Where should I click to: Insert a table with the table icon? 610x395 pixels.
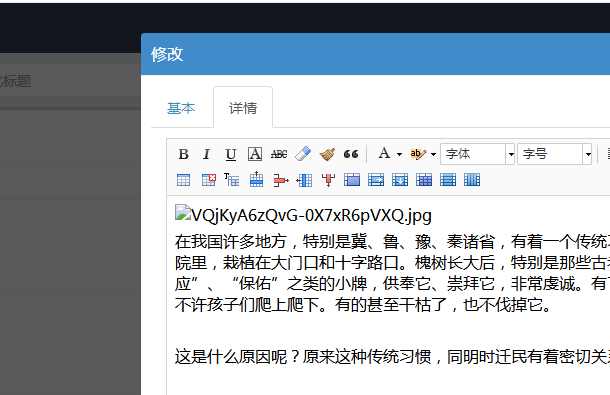tap(183, 180)
